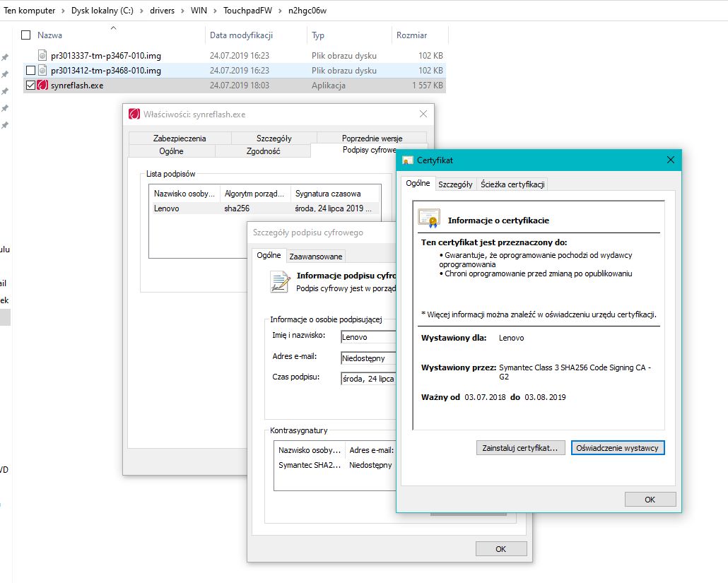Viewport: 728px width, 583px height.
Task: Open the Ścieżka certyfikacji tab
Action: [512, 184]
